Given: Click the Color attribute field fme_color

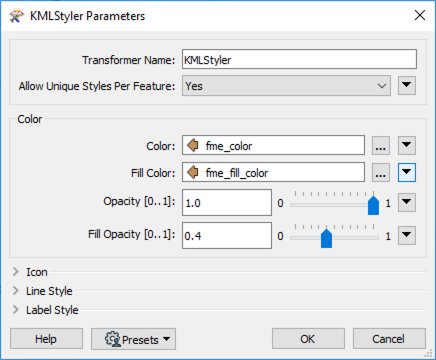Looking at the screenshot, I should (x=273, y=145).
